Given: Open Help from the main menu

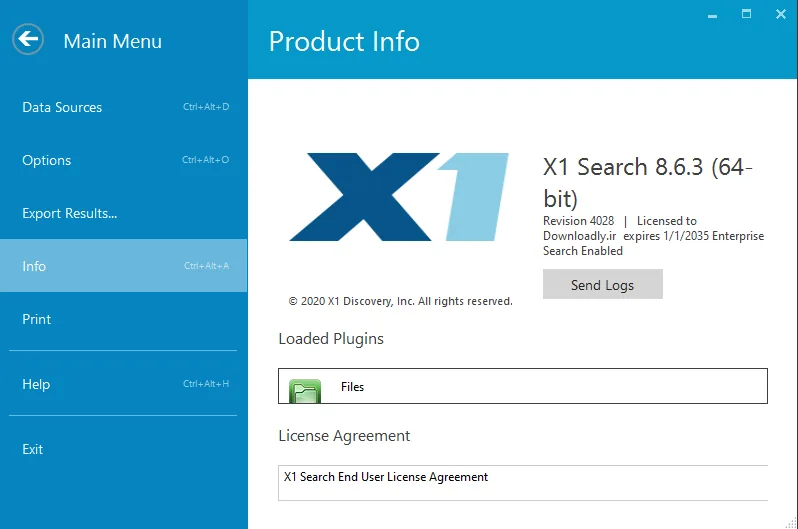Looking at the screenshot, I should tap(124, 384).
